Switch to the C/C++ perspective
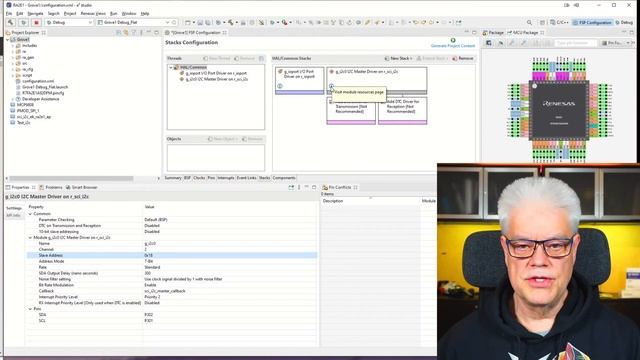Image resolution: width=640 pixels, height=360 pixels. tap(559, 22)
